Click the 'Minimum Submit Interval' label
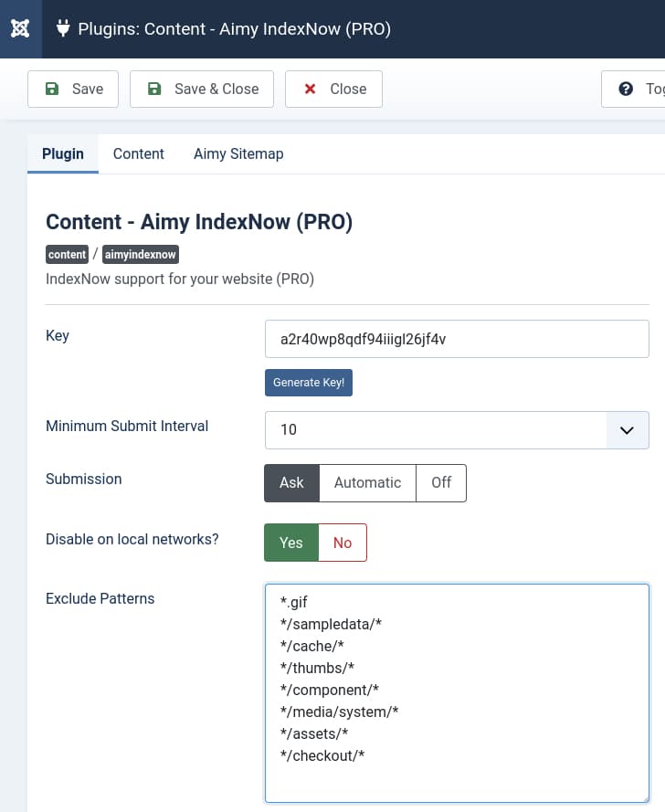Viewport: 665px width, 812px height. (x=127, y=426)
